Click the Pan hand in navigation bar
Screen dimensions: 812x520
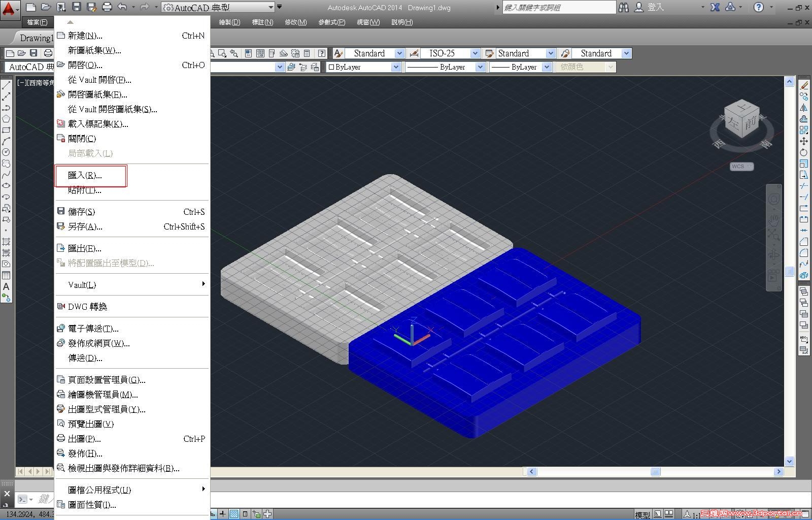tap(773, 221)
